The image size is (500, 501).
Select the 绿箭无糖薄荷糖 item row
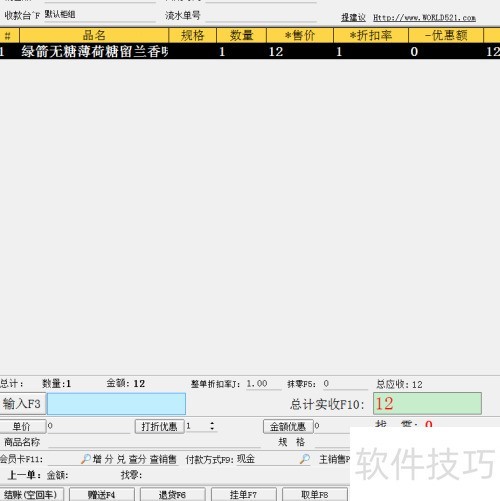pyautogui.click(x=250, y=51)
